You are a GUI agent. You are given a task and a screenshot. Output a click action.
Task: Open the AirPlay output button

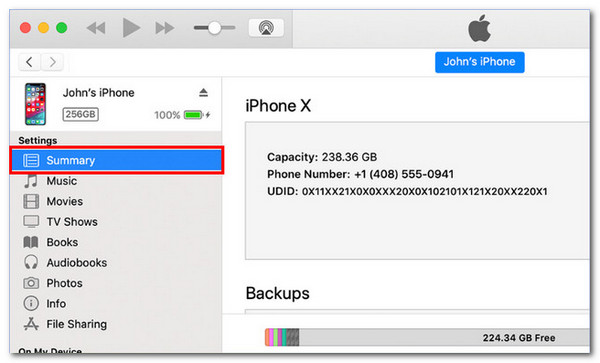pos(266,28)
